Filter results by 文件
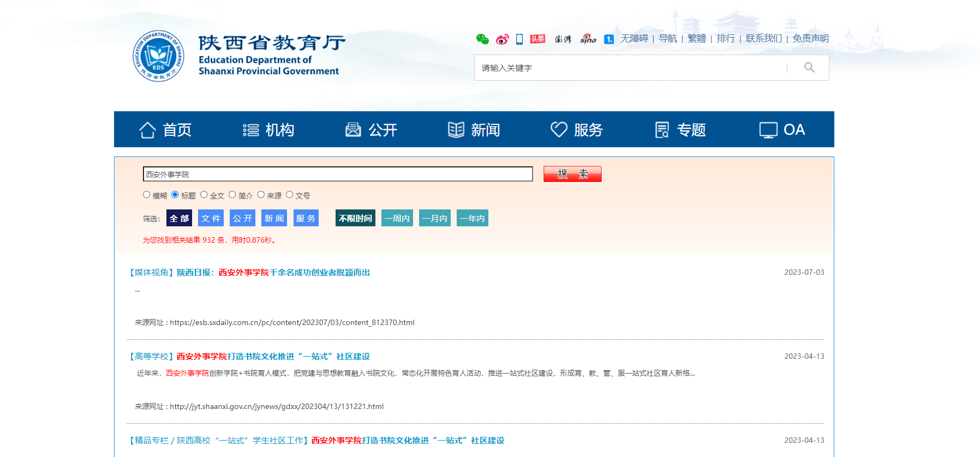The height and width of the screenshot is (457, 980). click(211, 218)
